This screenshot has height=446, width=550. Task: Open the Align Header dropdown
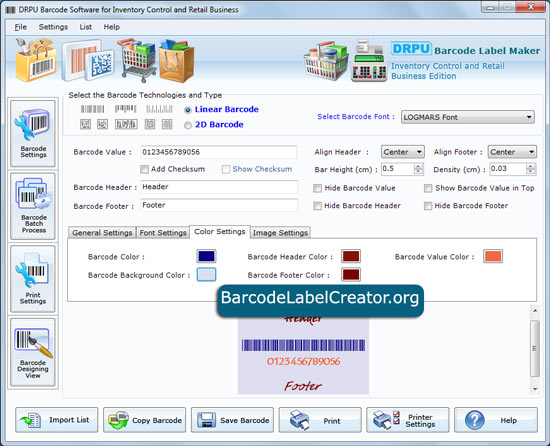(403, 152)
